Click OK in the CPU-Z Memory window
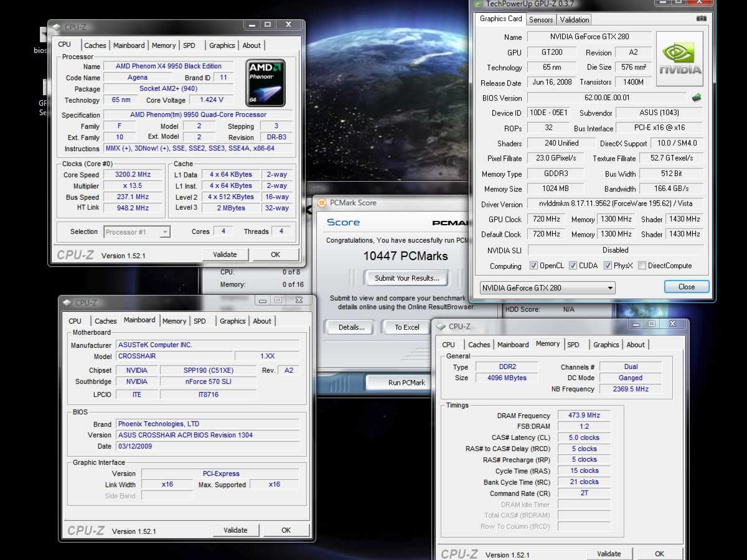The width and height of the screenshot is (747, 560). (660, 554)
